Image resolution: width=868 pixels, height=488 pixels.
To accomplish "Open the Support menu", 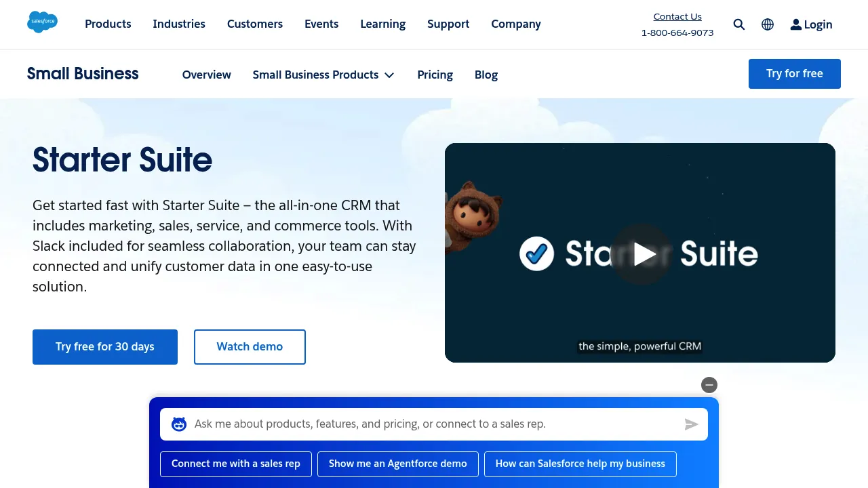I will pyautogui.click(x=448, y=24).
